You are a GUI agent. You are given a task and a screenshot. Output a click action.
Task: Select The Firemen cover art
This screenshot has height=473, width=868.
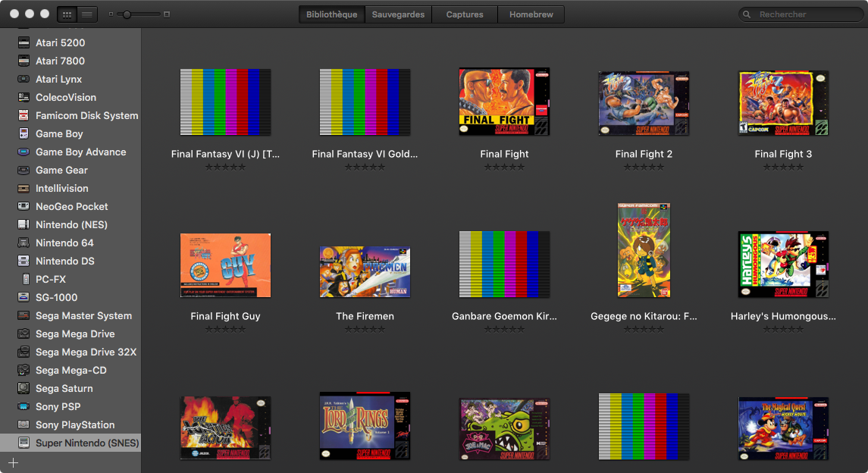pyautogui.click(x=365, y=271)
